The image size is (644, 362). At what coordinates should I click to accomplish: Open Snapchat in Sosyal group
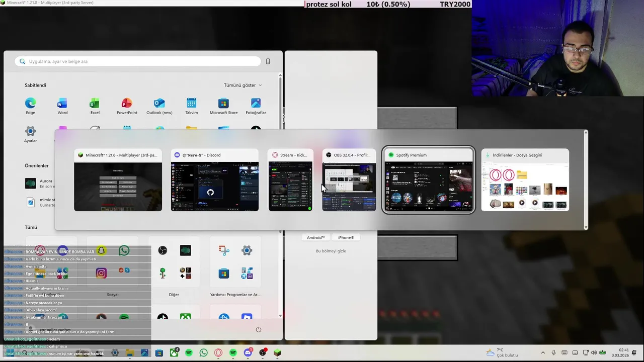tap(101, 250)
